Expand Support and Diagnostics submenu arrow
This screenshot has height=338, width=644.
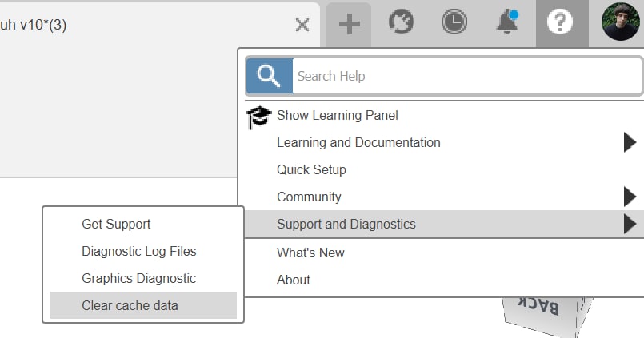tap(630, 224)
